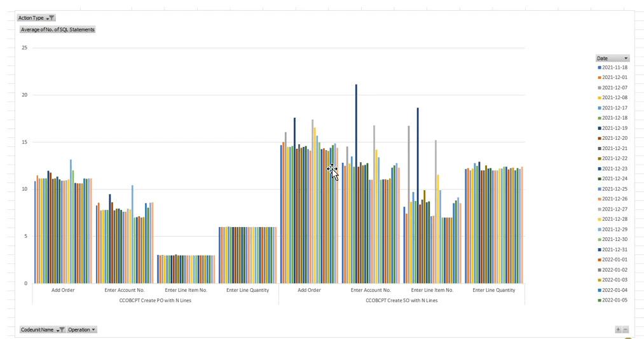Click the 2021-12-19 legend marker
644x339 pixels.
coord(599,128)
